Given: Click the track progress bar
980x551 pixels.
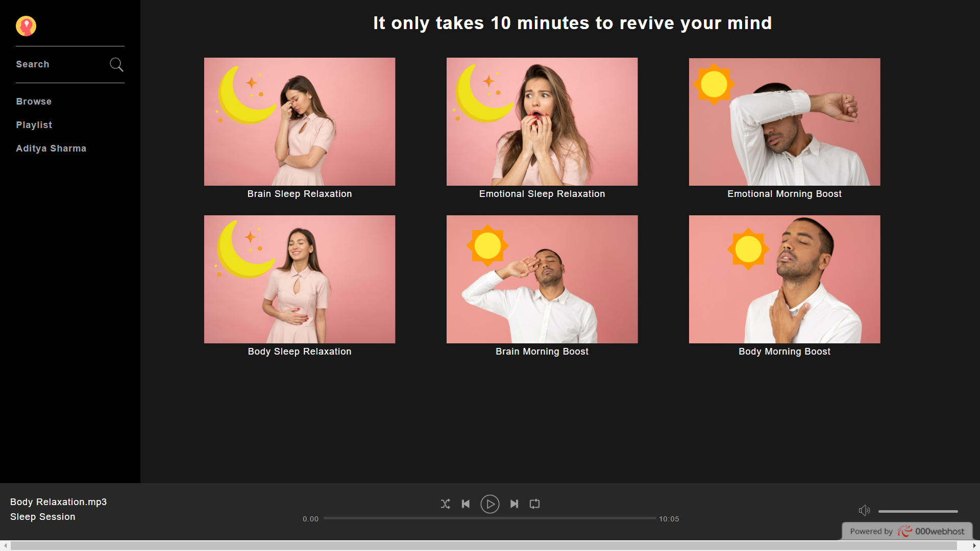Looking at the screenshot, I should (x=489, y=518).
